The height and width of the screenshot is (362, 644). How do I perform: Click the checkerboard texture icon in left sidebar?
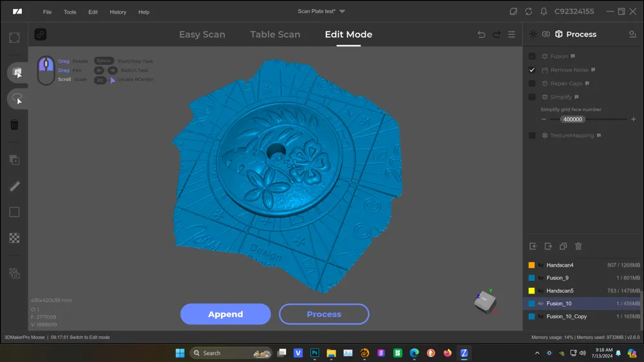pyautogui.click(x=14, y=238)
